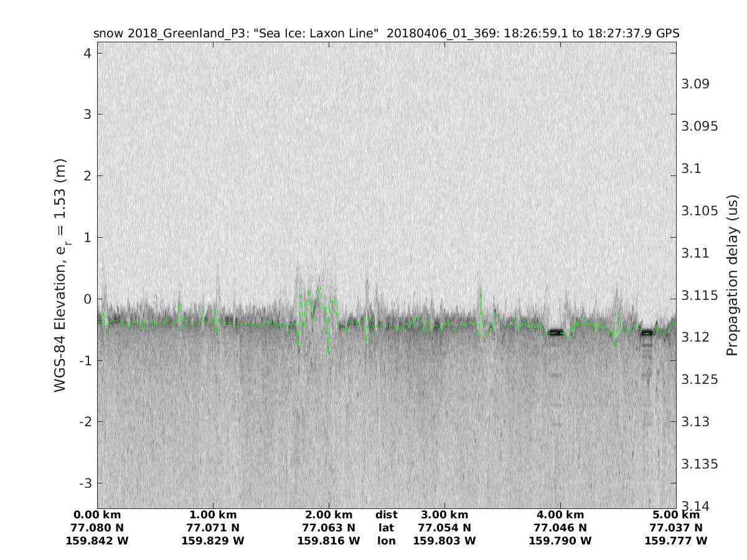This screenshot has width=747, height=560.
Task: Click the 159.816 W longitude label
Action: pyautogui.click(x=329, y=541)
